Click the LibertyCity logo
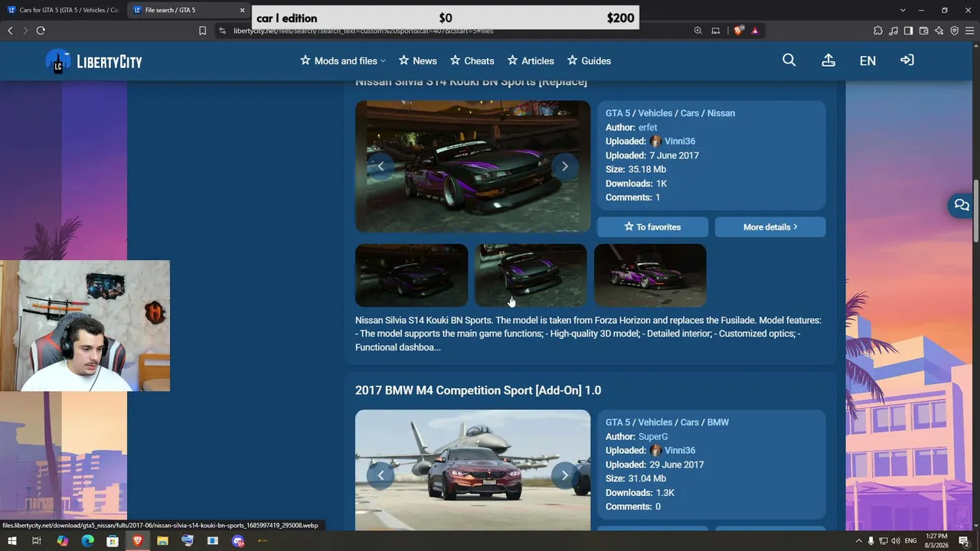This screenshot has width=980, height=551. [x=93, y=61]
